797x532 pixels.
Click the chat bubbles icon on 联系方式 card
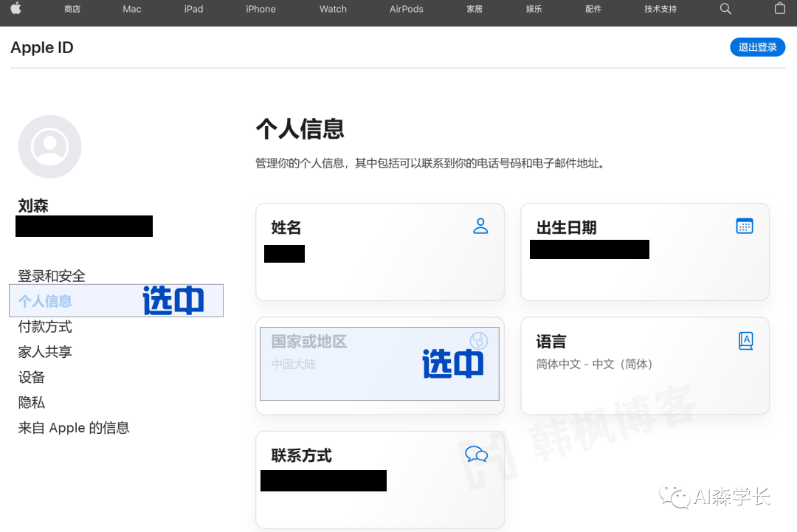476,455
